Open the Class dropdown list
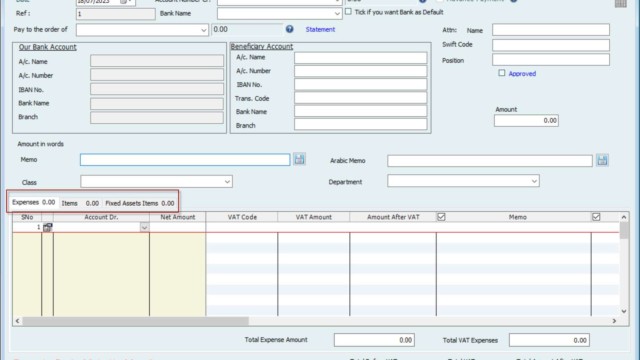This screenshot has height=360, width=640. pos(227,182)
